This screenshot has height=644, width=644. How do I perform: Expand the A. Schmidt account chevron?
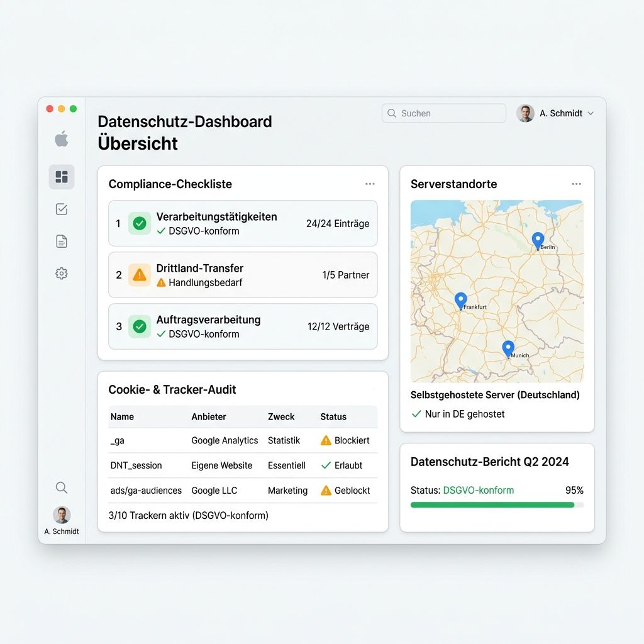(591, 113)
